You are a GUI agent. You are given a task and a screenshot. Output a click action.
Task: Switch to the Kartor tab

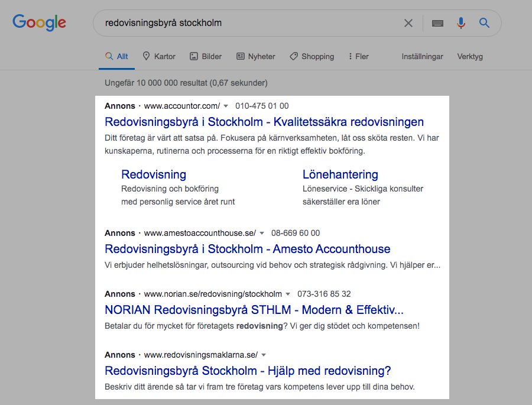tap(159, 56)
